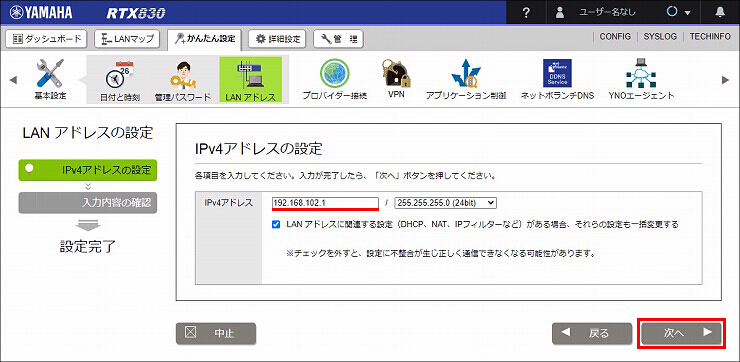This screenshot has width=740, height=362.
Task: Click the 入力内容の確認 step
Action: click(88, 203)
